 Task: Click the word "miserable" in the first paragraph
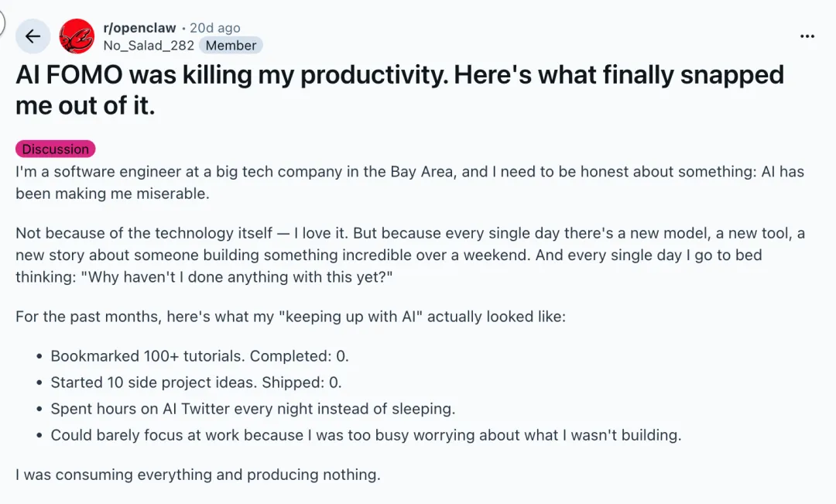point(173,194)
